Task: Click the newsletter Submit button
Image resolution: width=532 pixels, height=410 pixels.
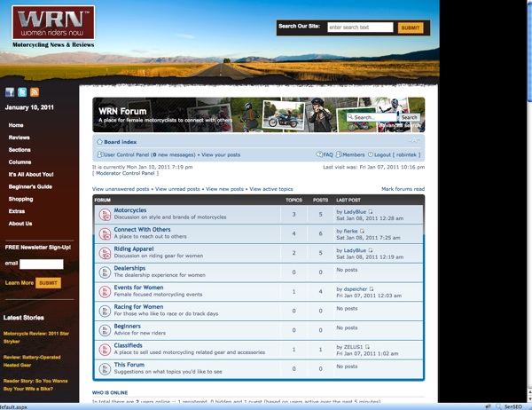Action: (x=48, y=283)
